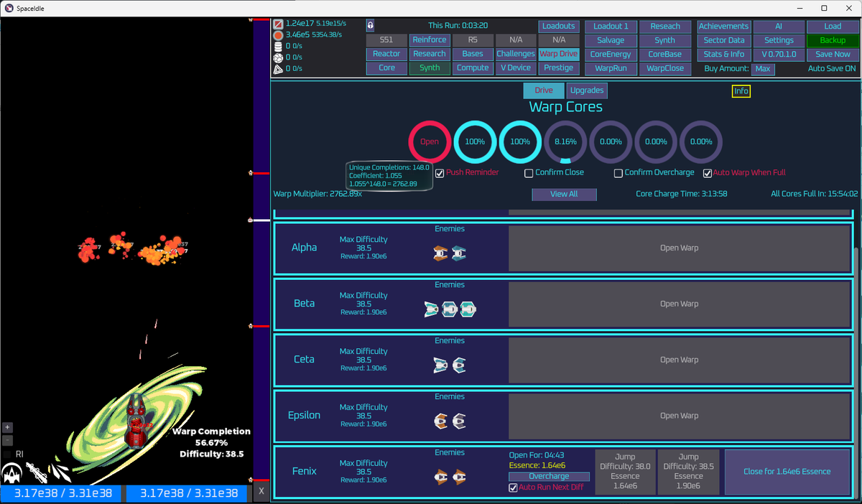The width and height of the screenshot is (862, 504).
Task: Click the left enemy icon in Alpha row
Action: pos(441,253)
